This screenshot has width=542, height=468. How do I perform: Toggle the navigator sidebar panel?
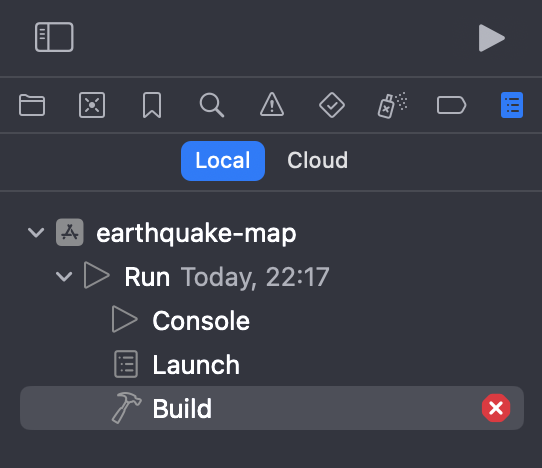point(54,37)
